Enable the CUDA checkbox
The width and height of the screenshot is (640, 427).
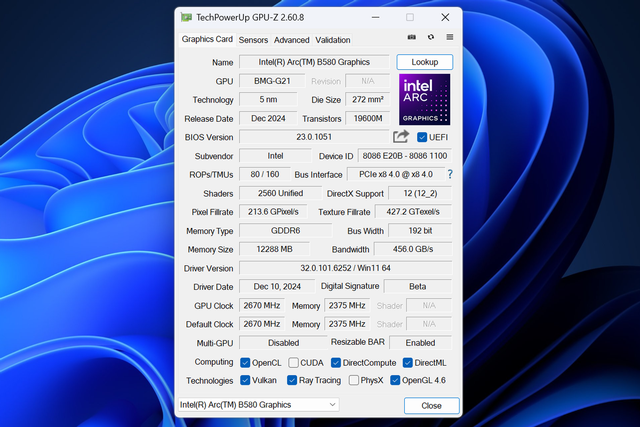click(293, 363)
